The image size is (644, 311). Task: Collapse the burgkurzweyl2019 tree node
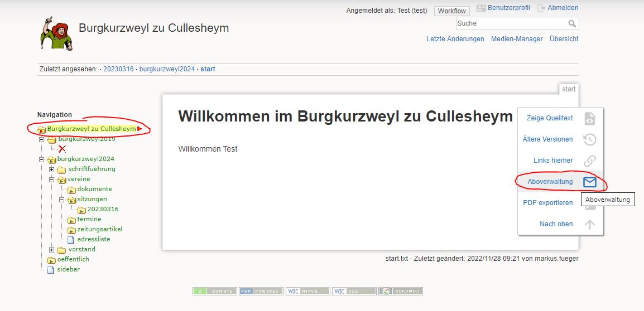(41, 139)
